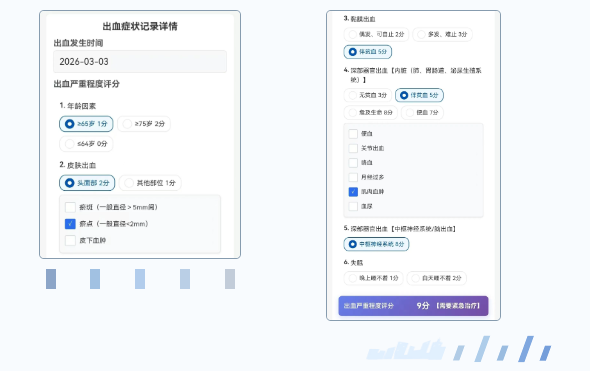Click the 【需要紧急治疗】 status text
Screen dimensions: 590x371
pyautogui.click(x=458, y=306)
